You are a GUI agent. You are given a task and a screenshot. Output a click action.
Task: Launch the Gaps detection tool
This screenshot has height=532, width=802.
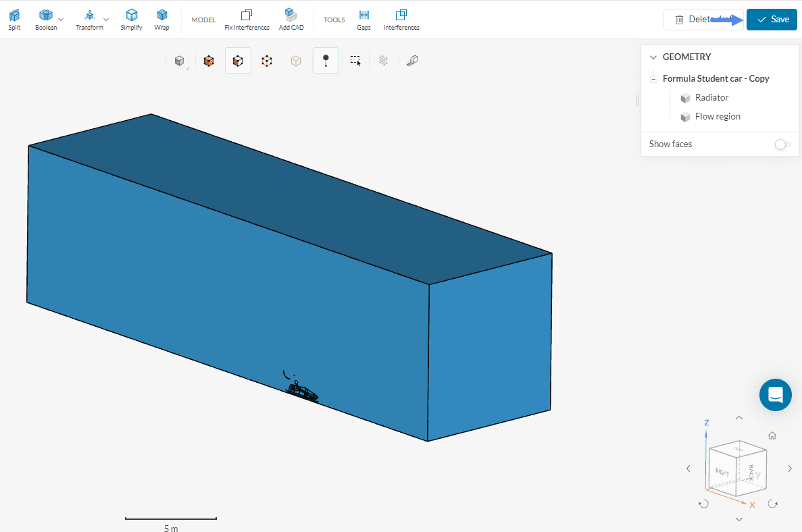point(364,20)
